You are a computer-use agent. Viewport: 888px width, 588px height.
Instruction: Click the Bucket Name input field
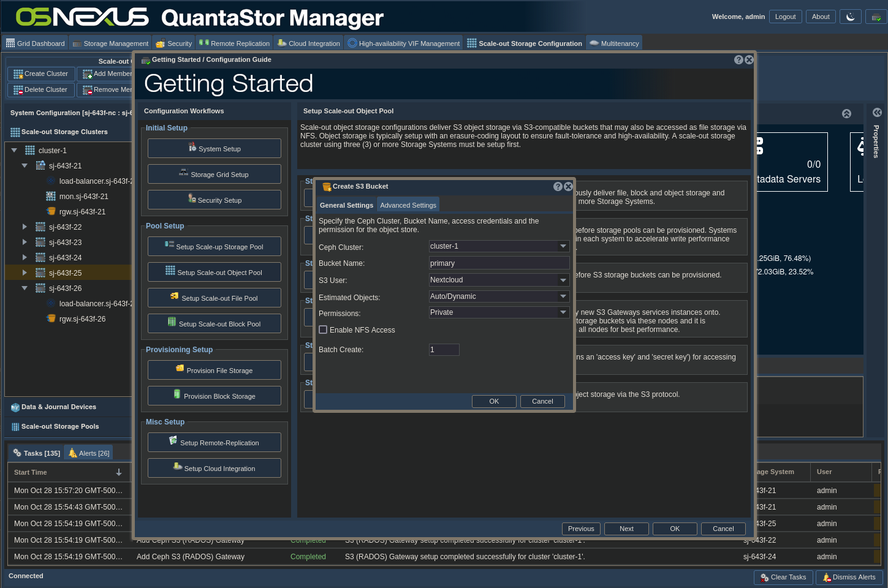click(x=499, y=263)
